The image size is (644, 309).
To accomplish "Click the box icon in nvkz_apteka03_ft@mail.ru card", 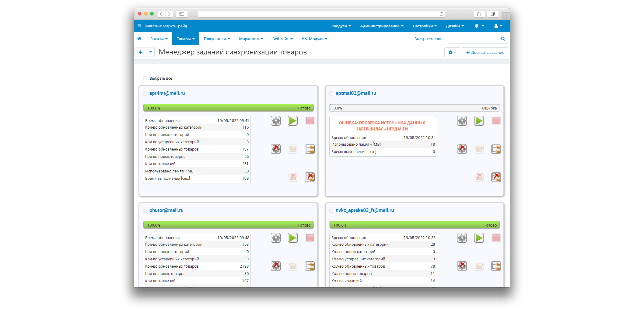I will [x=479, y=266].
